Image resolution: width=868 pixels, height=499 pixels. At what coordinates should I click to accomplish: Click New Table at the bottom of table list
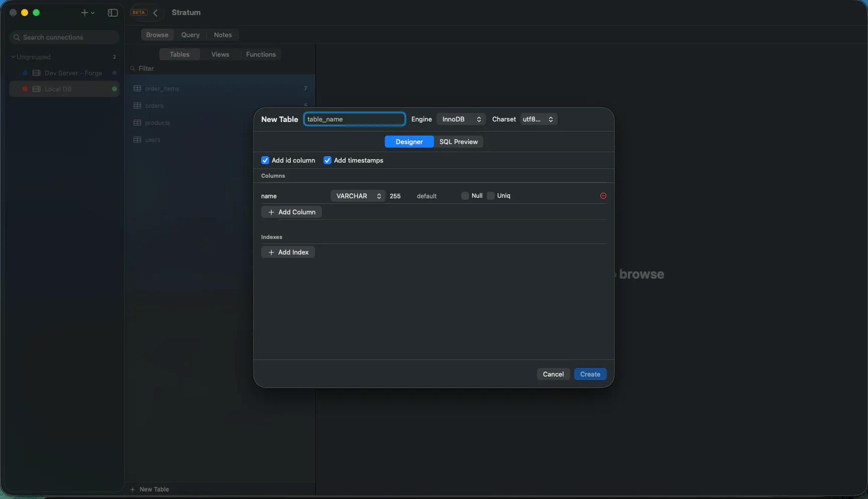point(150,489)
